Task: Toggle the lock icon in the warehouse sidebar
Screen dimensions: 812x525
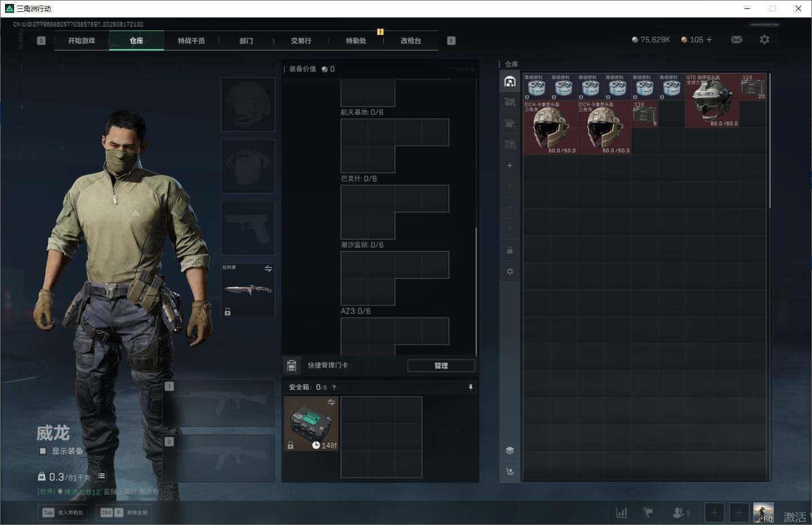Action: 510,250
